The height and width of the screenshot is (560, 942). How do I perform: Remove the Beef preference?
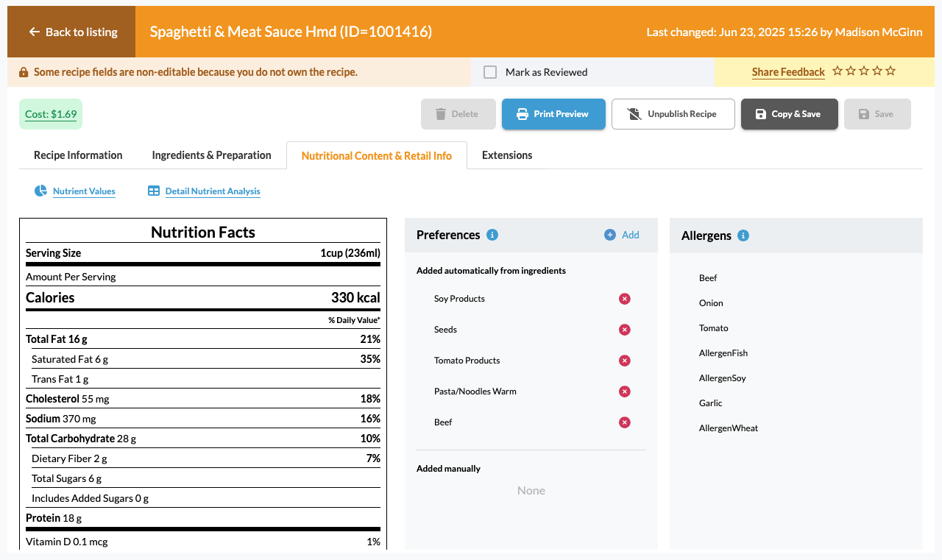click(625, 422)
